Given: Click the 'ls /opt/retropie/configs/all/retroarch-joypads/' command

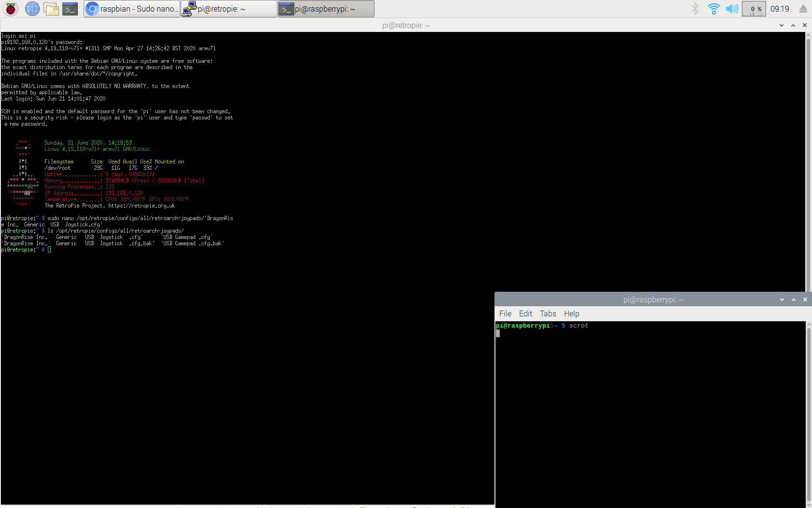Looking at the screenshot, I should click(x=116, y=231).
